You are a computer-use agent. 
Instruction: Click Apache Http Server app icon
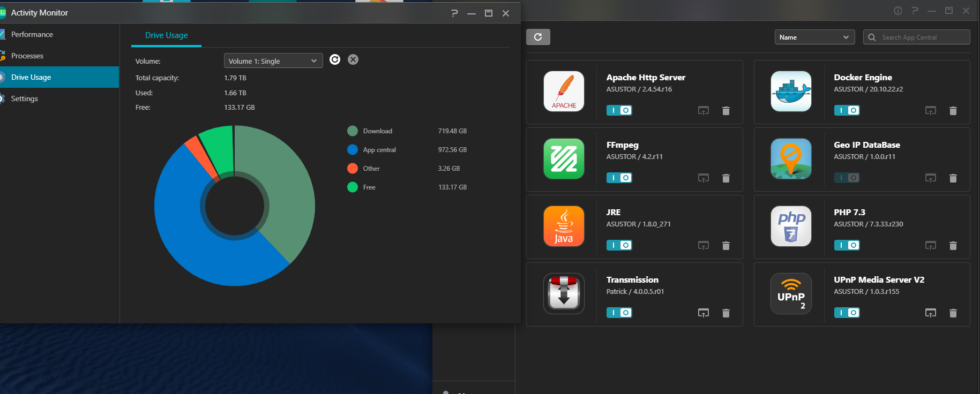(564, 91)
